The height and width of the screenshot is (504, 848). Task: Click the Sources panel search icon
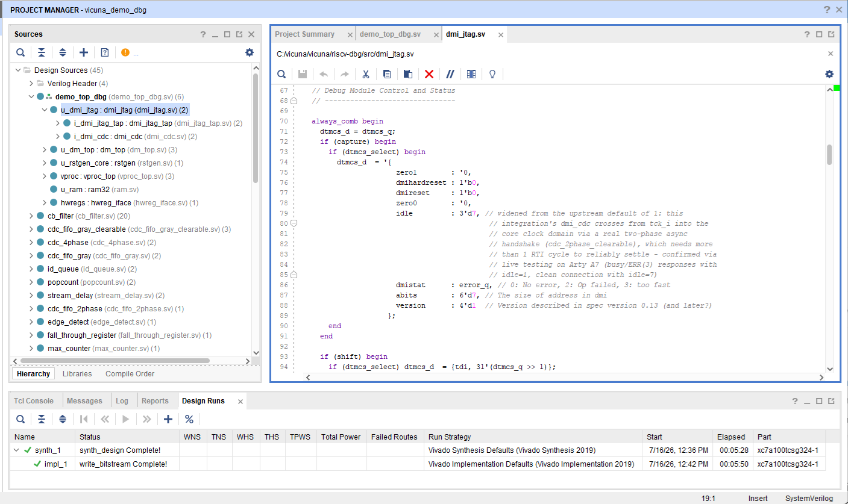[x=20, y=52]
